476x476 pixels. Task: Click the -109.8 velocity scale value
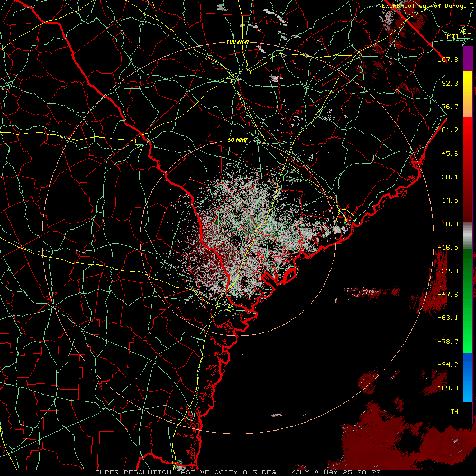[x=446, y=388]
